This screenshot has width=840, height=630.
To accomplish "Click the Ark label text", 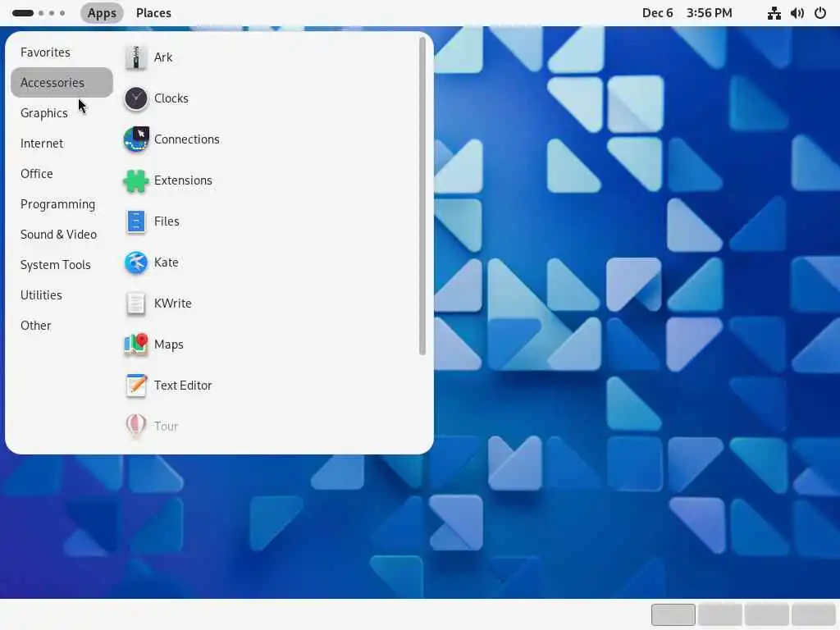I will [x=163, y=57].
